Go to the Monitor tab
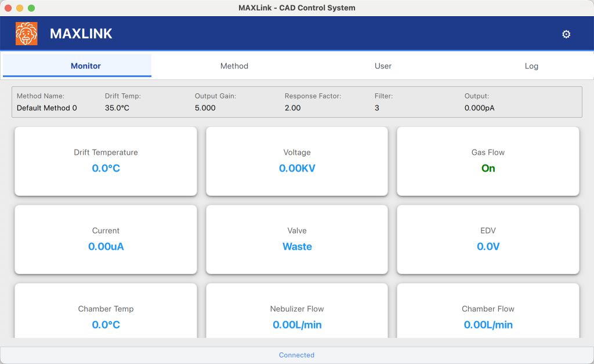 click(86, 66)
